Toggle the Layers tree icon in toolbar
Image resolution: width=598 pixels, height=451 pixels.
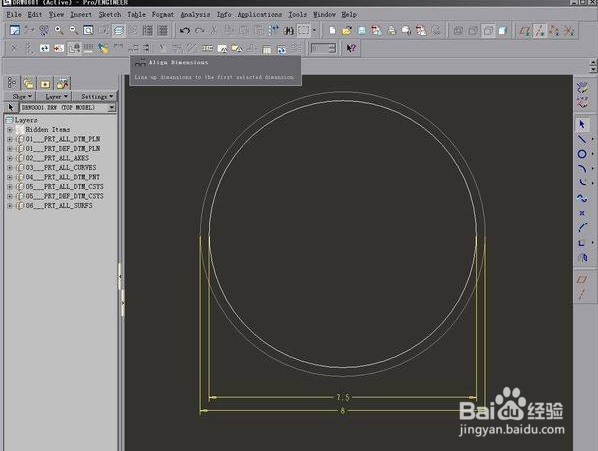pos(119,30)
